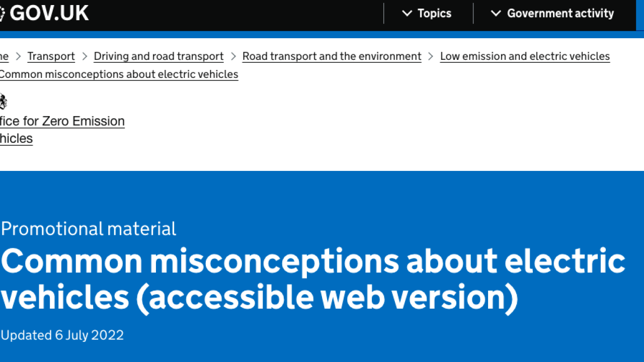
Task: Expand the chevron next to Topics
Action: point(408,14)
